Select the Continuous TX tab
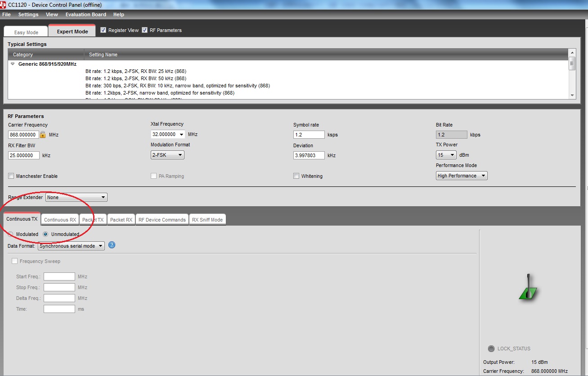This screenshot has width=588, height=376. coord(22,219)
